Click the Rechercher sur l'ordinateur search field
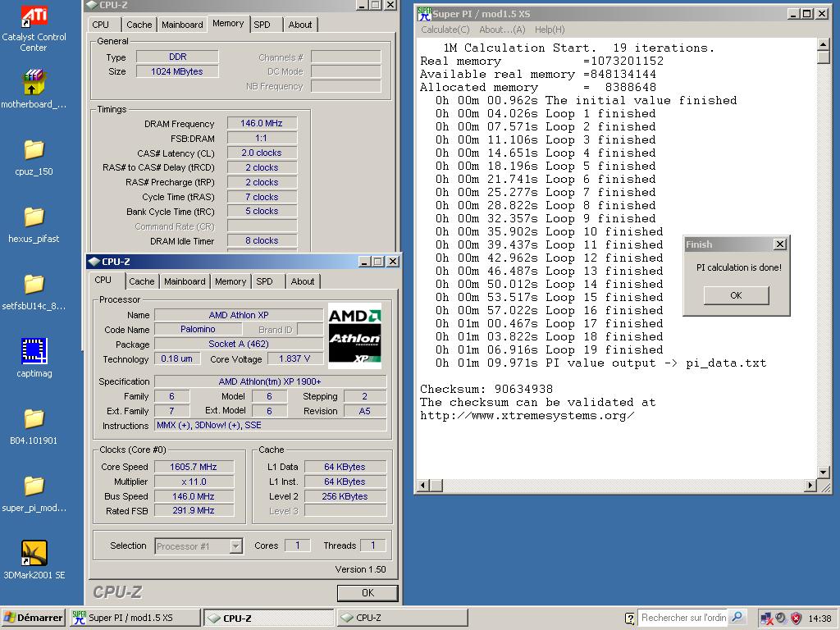840x630 pixels. click(683, 618)
